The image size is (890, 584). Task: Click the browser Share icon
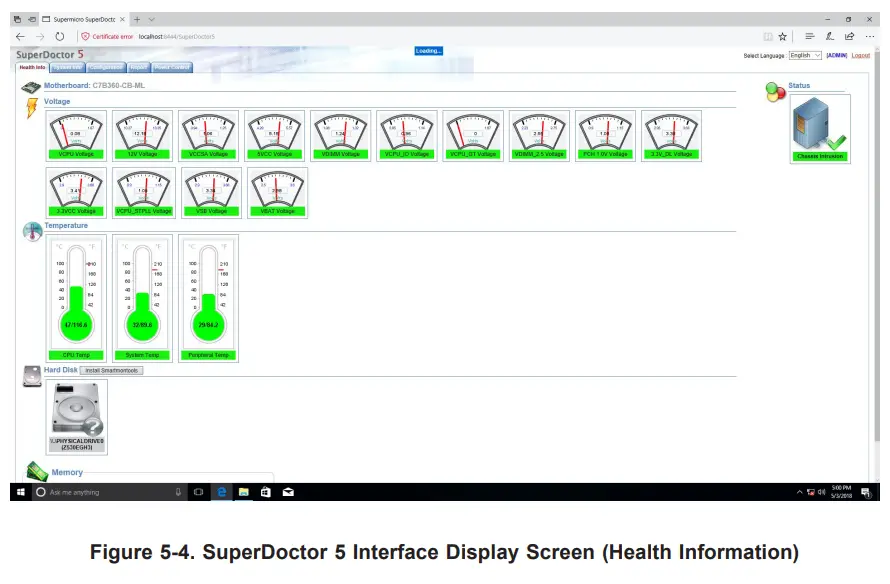pos(849,36)
